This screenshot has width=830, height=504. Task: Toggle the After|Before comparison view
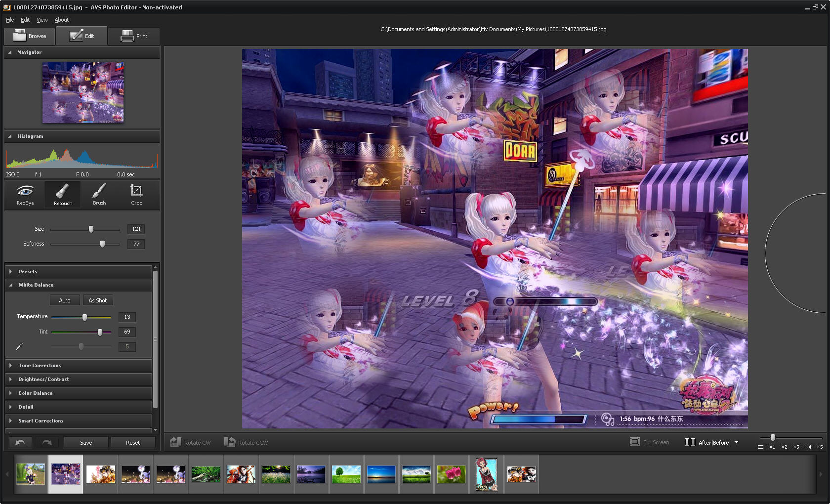click(x=707, y=442)
